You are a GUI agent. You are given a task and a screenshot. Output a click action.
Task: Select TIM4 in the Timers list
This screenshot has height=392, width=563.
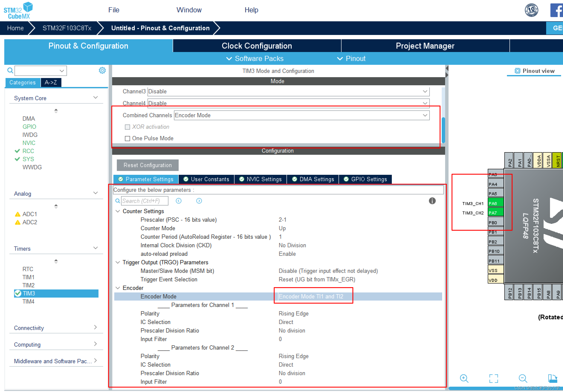point(28,301)
